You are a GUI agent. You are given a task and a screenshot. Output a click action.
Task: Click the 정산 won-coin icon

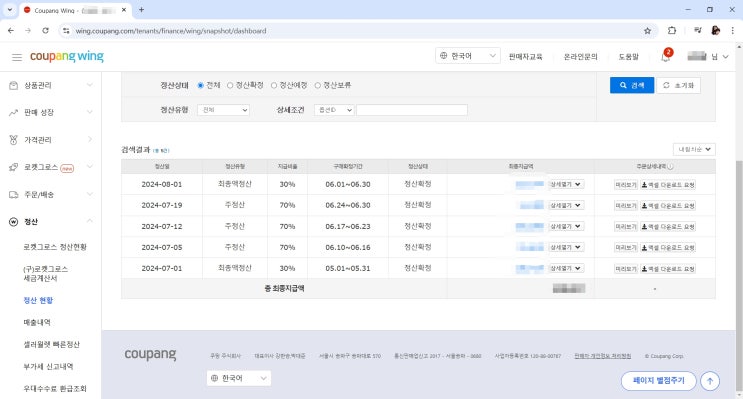[x=14, y=222]
